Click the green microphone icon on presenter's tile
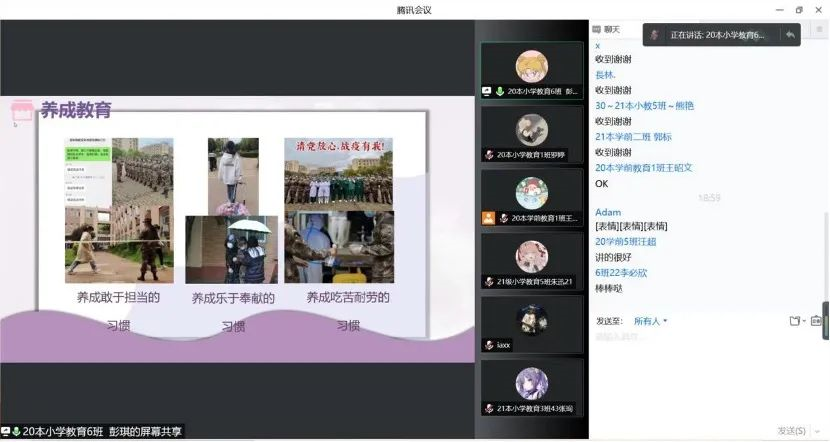 [x=499, y=91]
